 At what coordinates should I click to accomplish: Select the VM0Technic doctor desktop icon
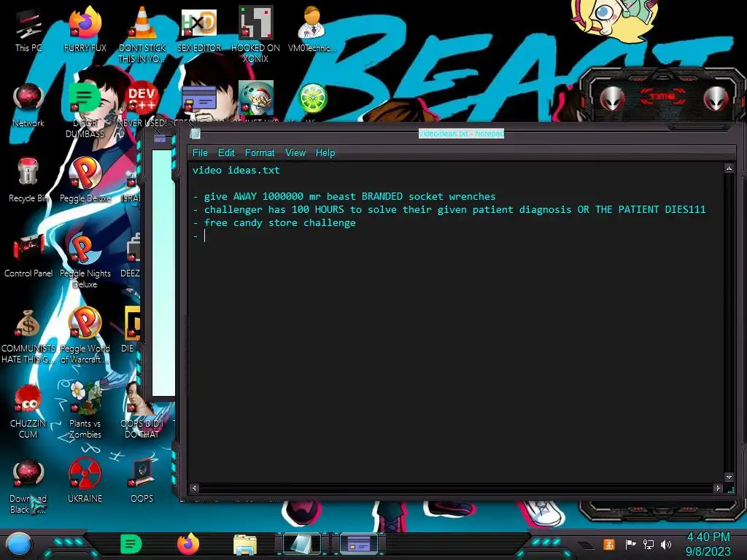coord(312,29)
